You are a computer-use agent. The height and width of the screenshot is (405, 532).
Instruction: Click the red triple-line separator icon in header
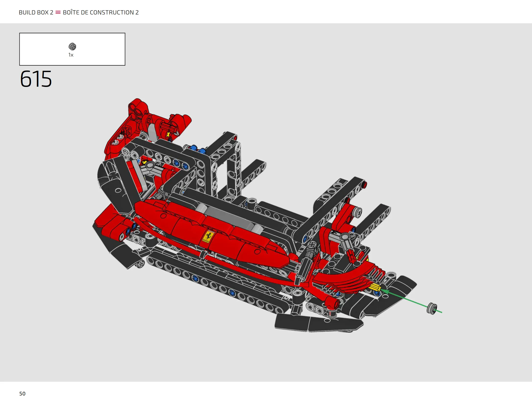(x=58, y=12)
